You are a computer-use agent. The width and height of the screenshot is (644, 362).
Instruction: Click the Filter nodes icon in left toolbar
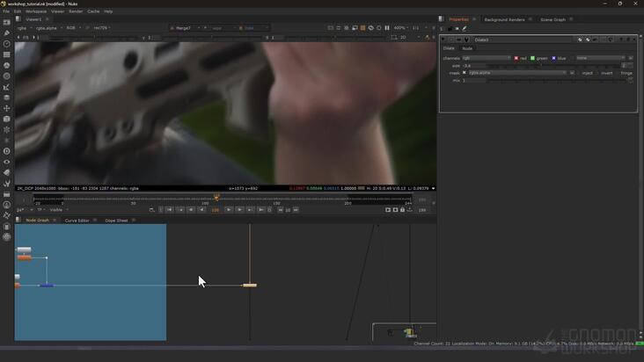point(6,76)
